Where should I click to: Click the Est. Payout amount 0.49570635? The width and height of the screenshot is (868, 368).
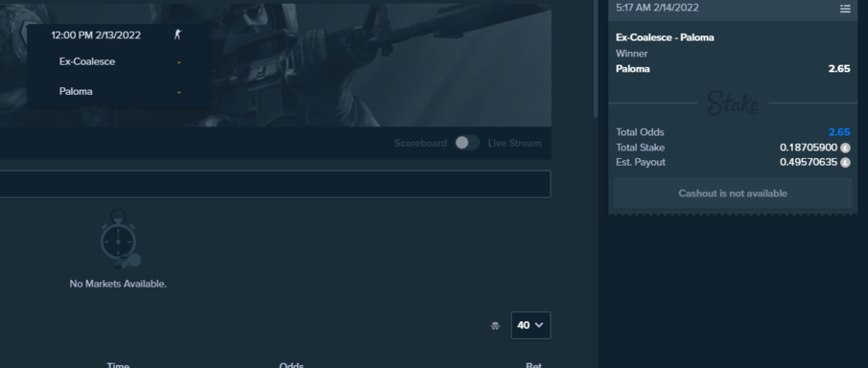[809, 163]
